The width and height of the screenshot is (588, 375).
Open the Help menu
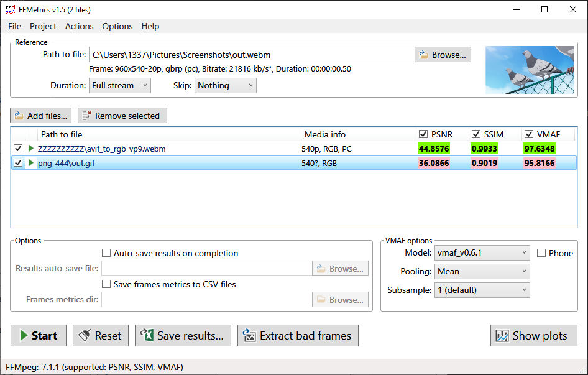point(150,26)
